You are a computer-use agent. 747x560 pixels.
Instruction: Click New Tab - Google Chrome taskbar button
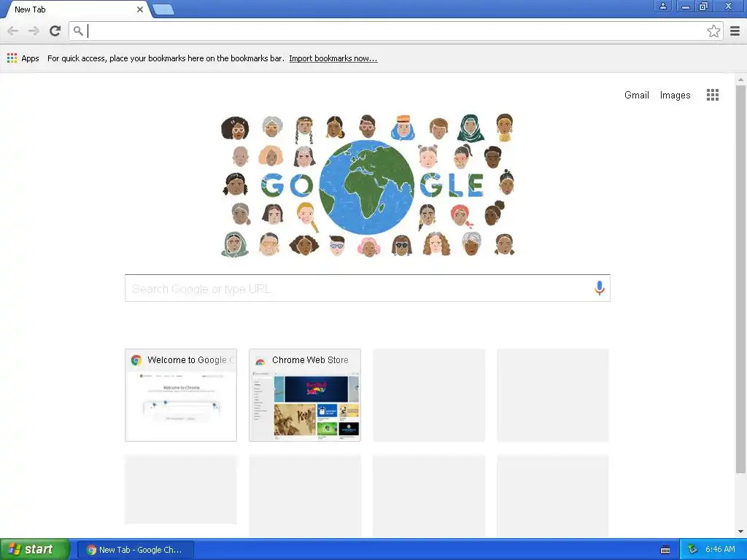tap(136, 550)
